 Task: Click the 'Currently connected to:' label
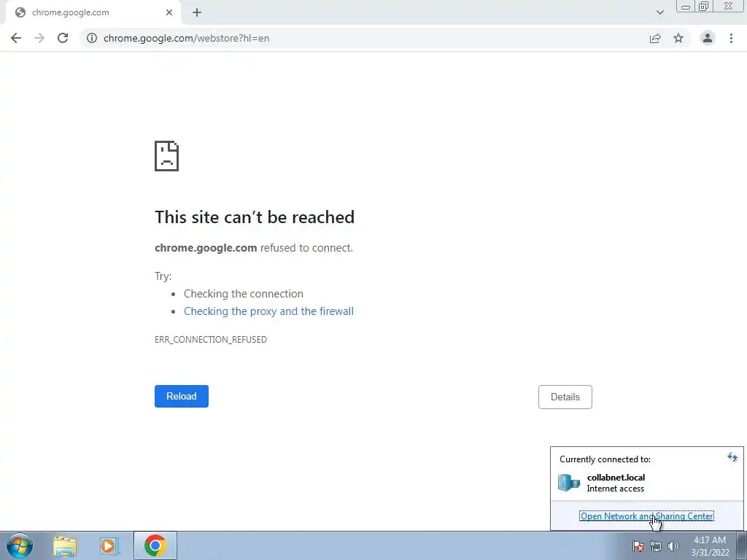pos(605,459)
